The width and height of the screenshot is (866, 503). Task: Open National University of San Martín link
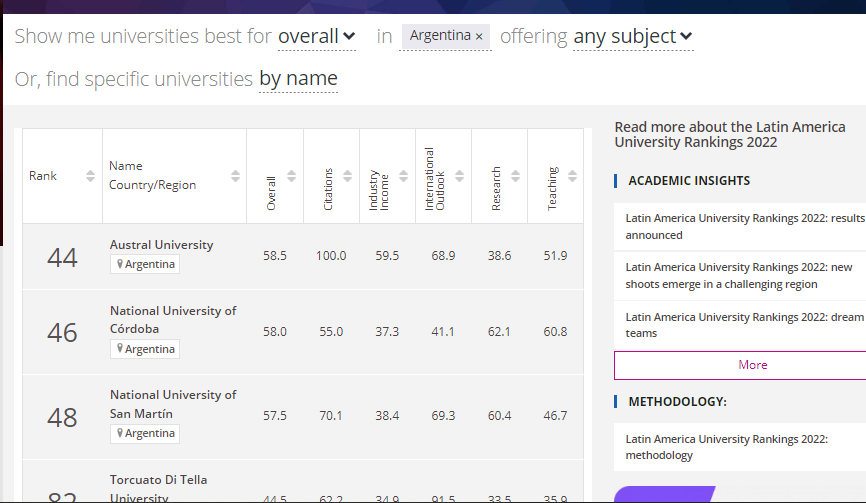[173, 404]
